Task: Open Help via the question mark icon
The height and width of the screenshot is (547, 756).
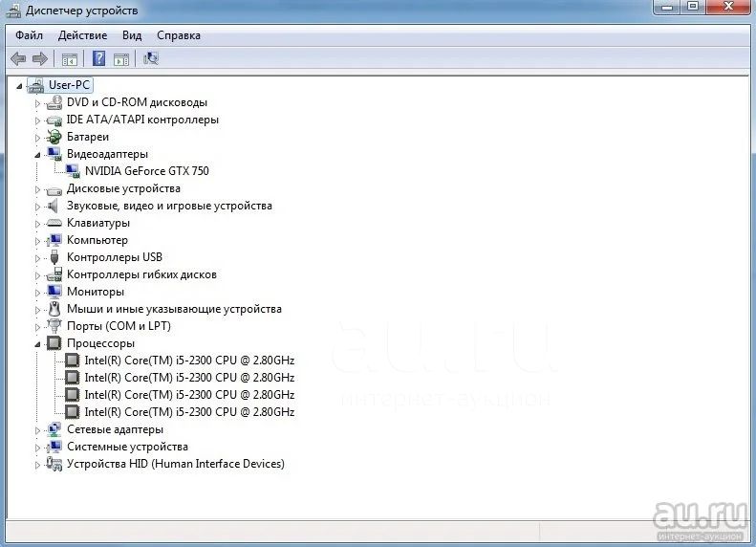Action: pyautogui.click(x=98, y=58)
